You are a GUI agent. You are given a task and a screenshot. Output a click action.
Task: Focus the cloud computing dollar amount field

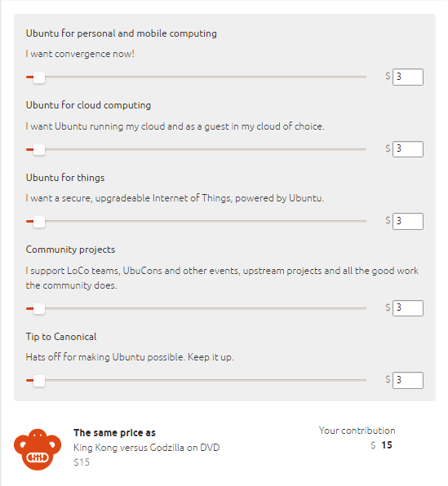[x=408, y=149]
